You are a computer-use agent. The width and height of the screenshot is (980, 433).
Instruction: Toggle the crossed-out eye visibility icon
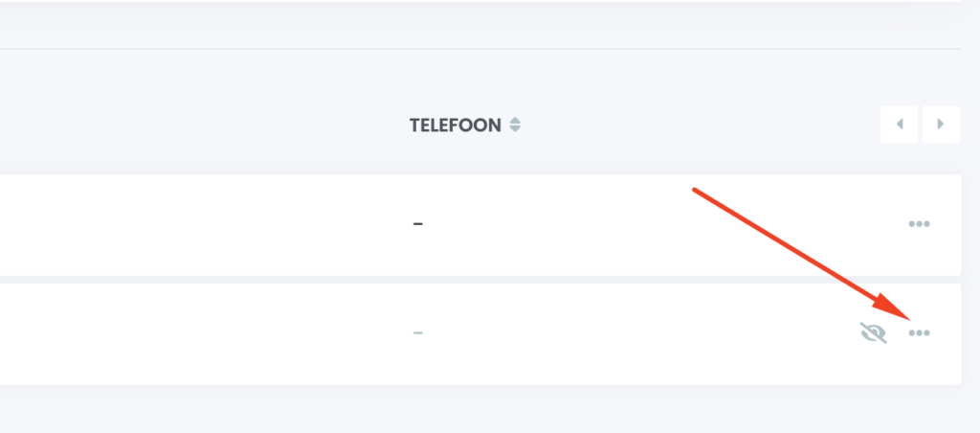click(x=872, y=333)
